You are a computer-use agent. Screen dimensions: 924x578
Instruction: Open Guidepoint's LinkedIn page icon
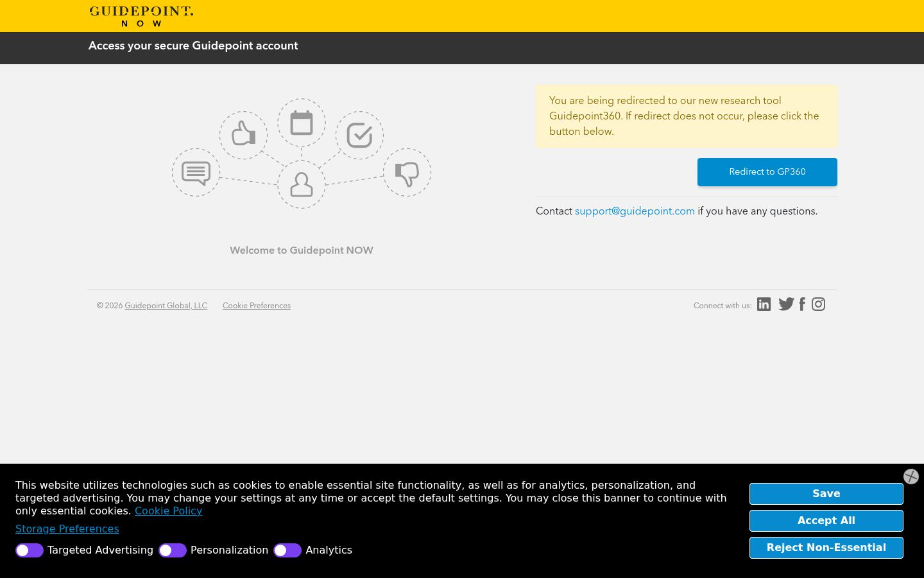tap(764, 304)
